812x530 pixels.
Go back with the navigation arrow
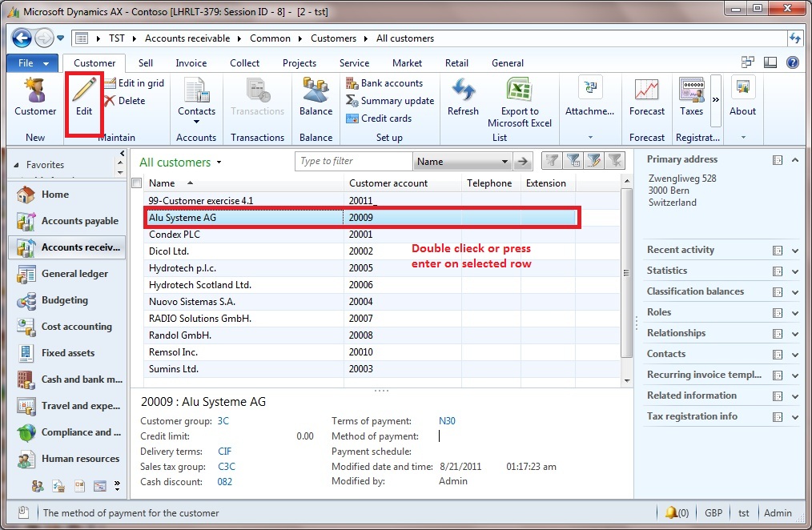pos(22,38)
